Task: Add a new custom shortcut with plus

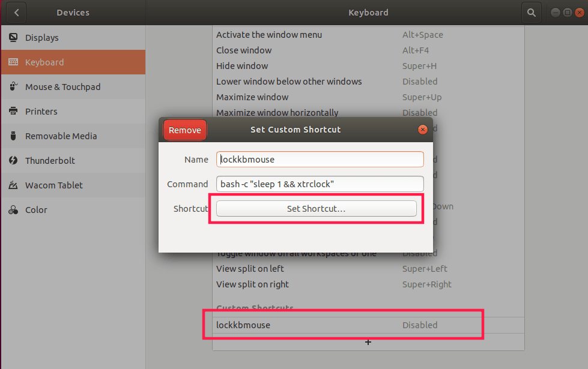Action: [x=368, y=342]
